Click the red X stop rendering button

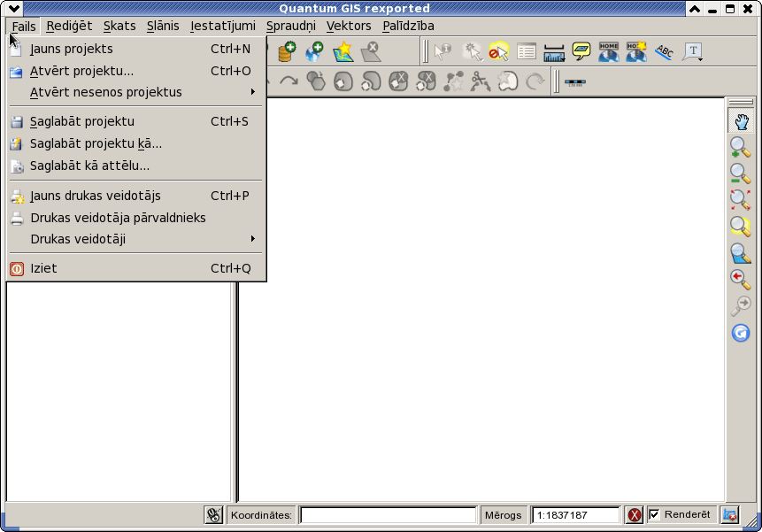tap(635, 515)
